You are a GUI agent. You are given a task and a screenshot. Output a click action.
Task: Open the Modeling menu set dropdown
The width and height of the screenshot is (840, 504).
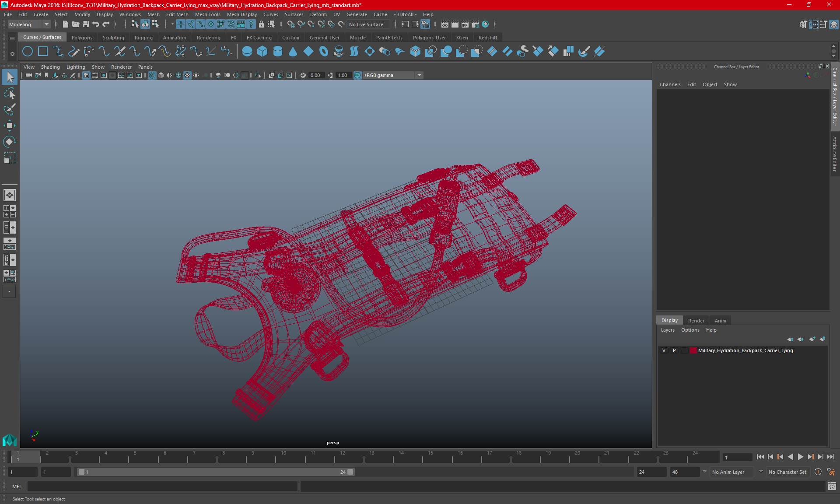click(x=29, y=24)
